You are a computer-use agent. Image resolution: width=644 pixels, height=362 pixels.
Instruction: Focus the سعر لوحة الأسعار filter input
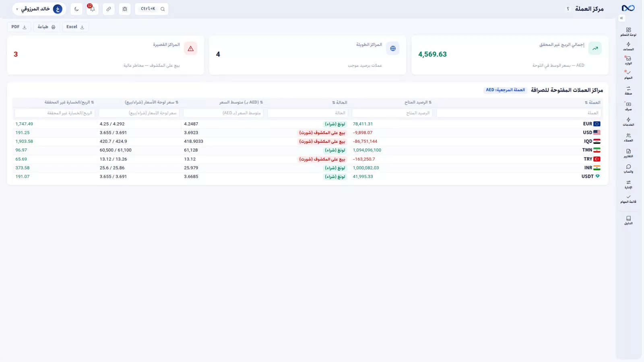(139, 113)
